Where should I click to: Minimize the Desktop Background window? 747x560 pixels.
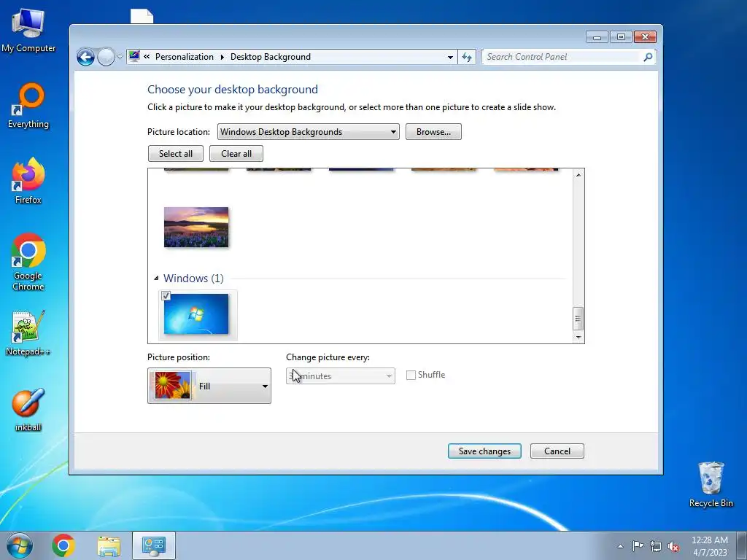pyautogui.click(x=597, y=37)
